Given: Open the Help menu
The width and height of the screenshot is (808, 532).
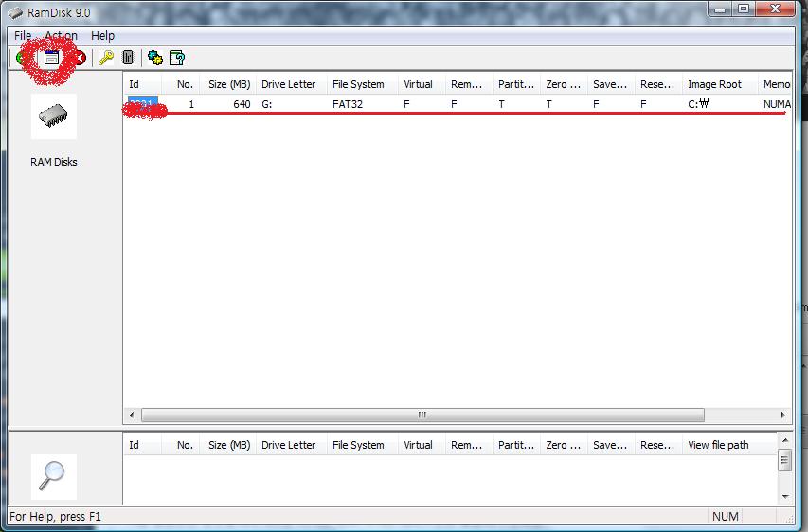Looking at the screenshot, I should pyautogui.click(x=102, y=36).
